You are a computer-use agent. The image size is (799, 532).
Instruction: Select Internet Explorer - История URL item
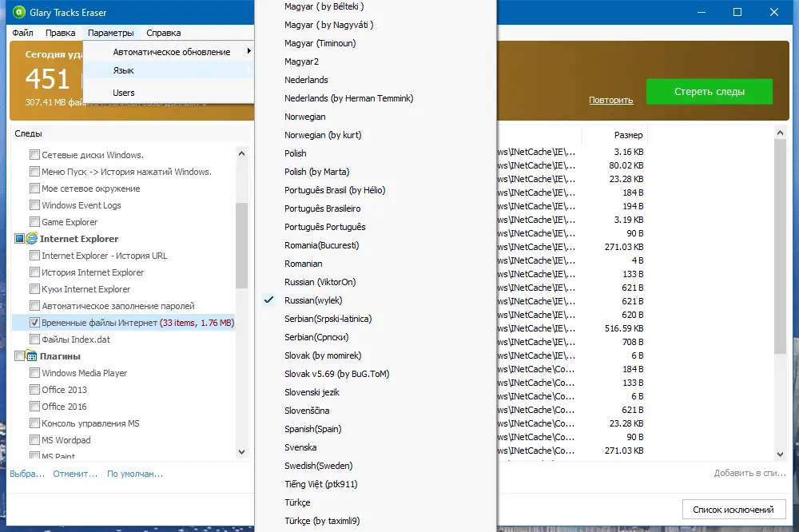105,256
